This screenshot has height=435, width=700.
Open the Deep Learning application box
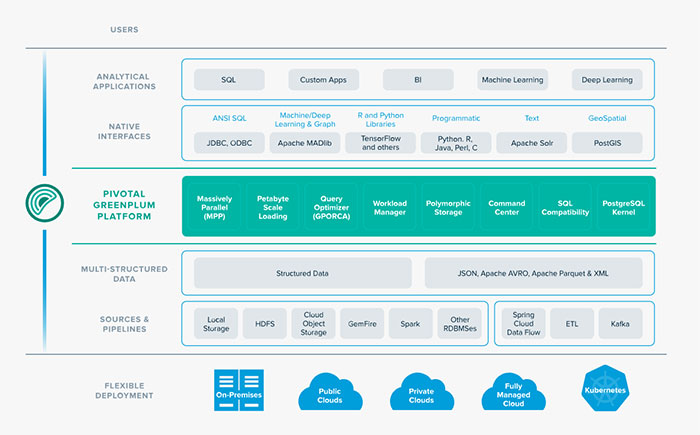tap(607, 80)
